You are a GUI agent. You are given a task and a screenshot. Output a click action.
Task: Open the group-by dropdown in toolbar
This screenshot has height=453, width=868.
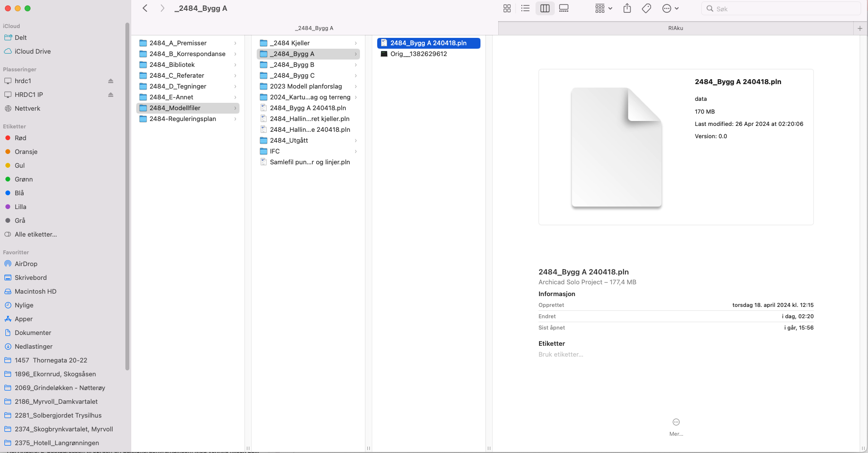click(x=603, y=8)
